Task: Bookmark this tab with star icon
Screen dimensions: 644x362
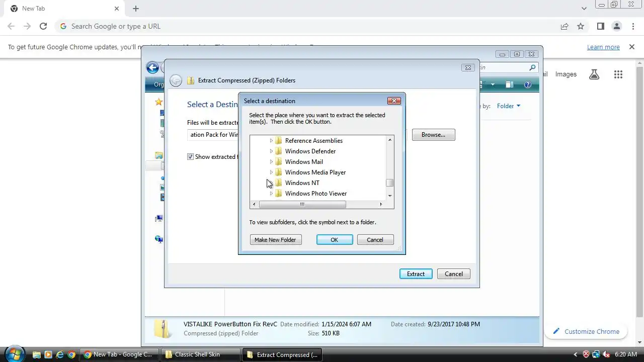Action: tap(581, 26)
